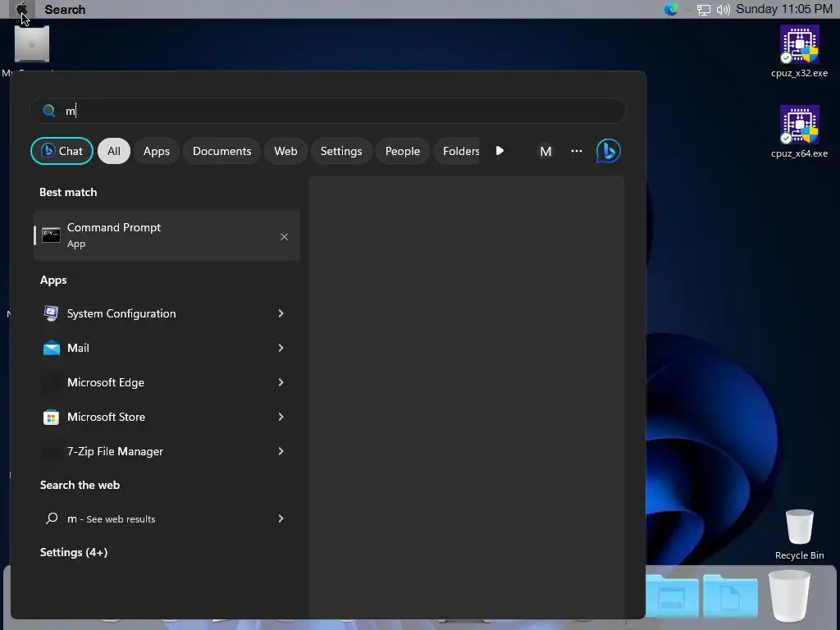Click the Microsoft Store icon
Viewport: 840px width, 630px height.
51,418
